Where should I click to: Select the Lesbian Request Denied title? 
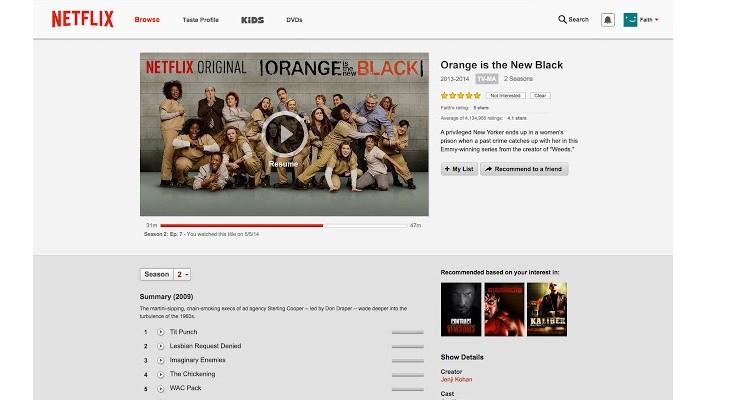205,346
